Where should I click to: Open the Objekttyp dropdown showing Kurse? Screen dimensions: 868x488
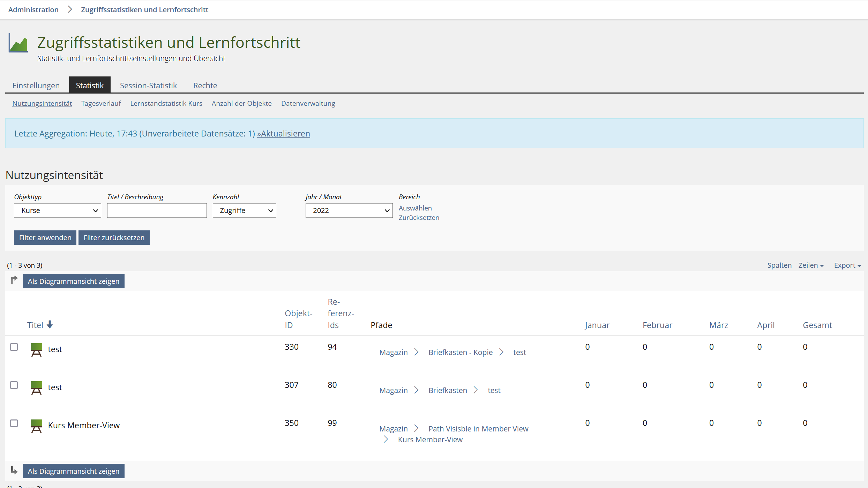(x=58, y=210)
